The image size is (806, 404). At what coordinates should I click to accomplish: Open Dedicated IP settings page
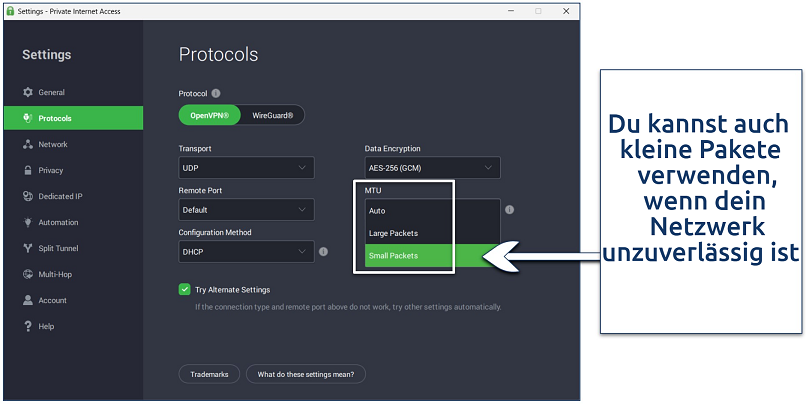point(73,196)
